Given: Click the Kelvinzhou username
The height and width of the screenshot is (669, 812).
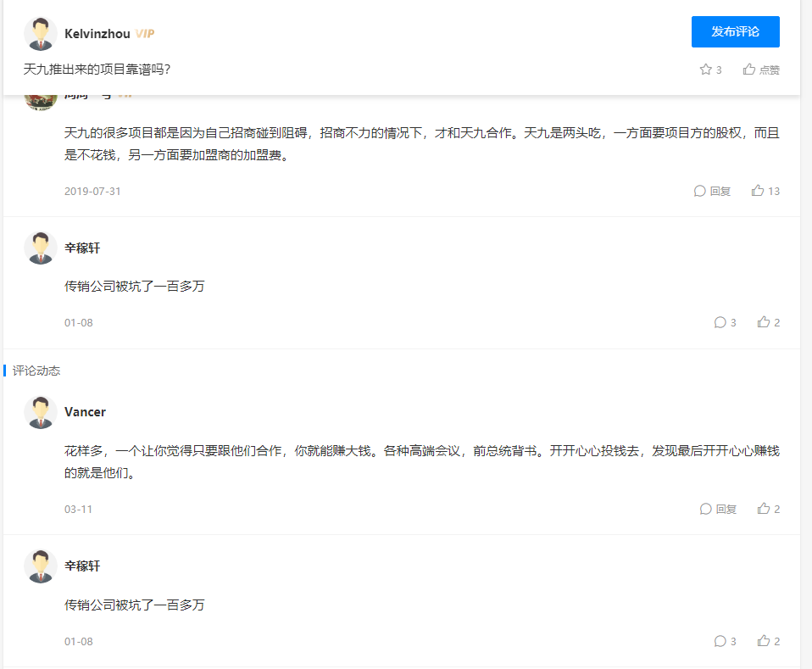Looking at the screenshot, I should click(97, 34).
